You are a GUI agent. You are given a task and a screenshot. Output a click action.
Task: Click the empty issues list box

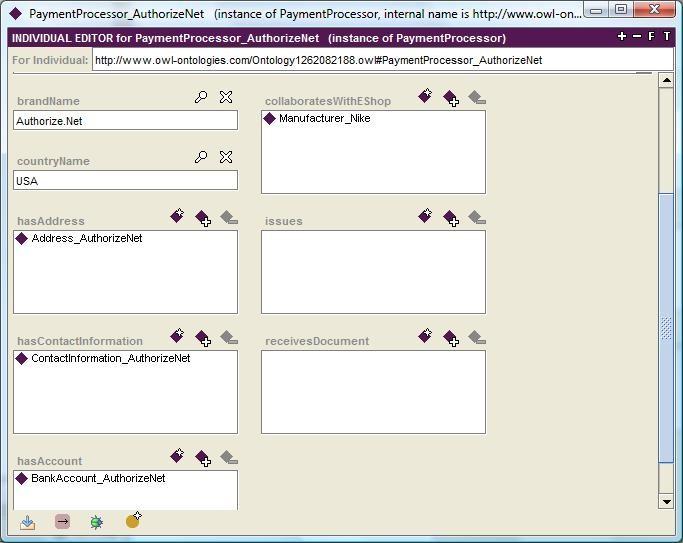tap(373, 272)
